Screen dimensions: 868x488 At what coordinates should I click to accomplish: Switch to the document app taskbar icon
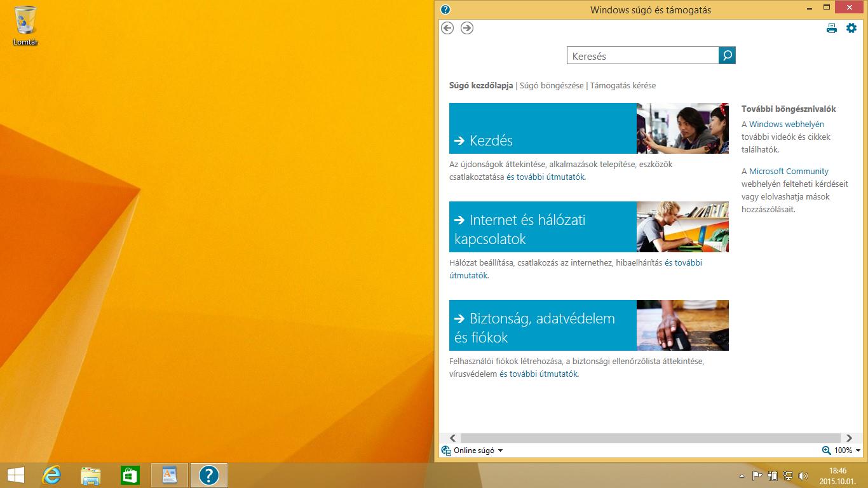point(170,475)
